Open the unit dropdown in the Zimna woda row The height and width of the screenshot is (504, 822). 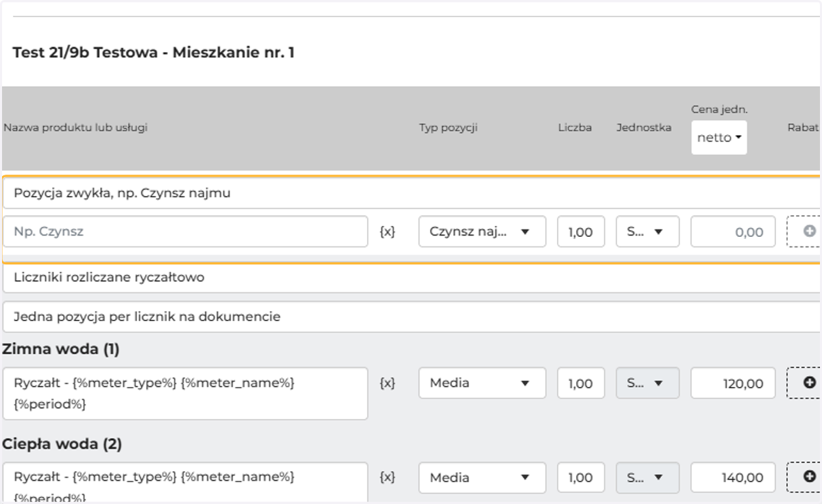pos(647,383)
